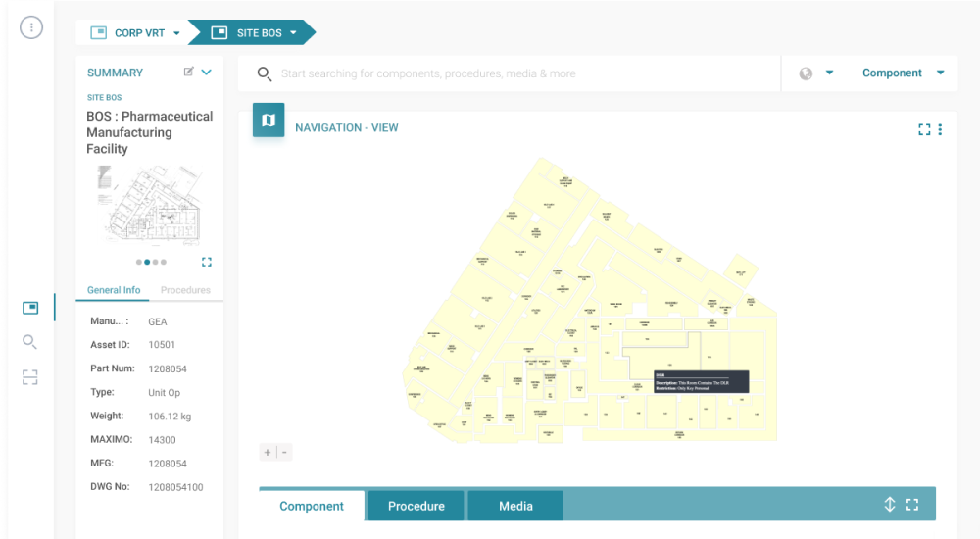Click the vertical resize arrows icon in bottom bar
This screenshot has height=539, width=980.
point(890,504)
